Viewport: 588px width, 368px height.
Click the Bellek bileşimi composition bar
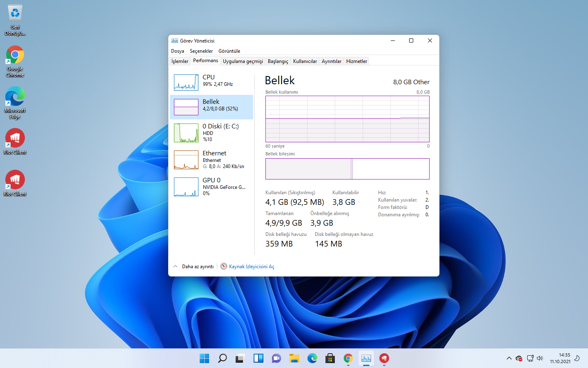347,169
